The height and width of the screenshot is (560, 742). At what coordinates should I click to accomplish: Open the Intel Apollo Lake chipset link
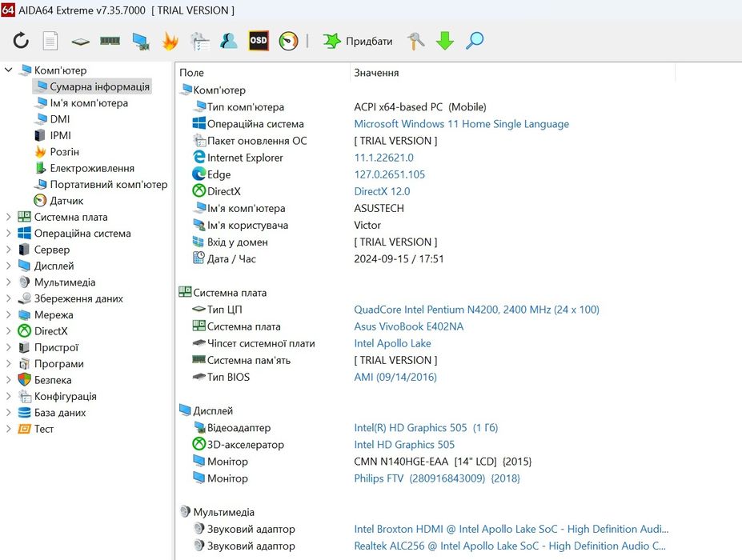pos(392,343)
